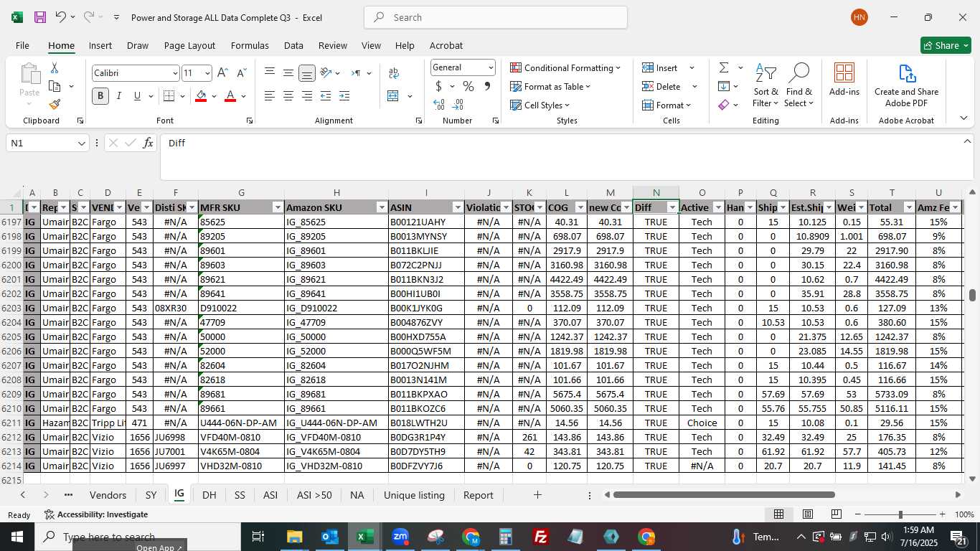Click Accessibility: Investigate in status bar
The image size is (980, 551).
point(96,514)
